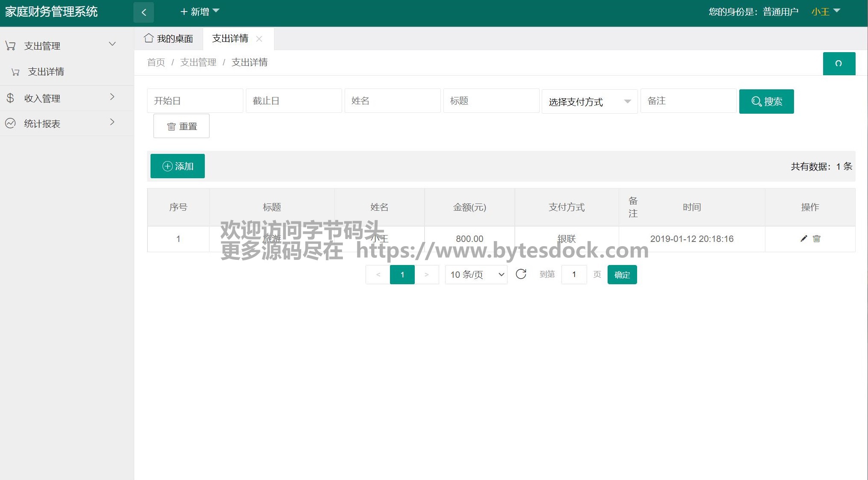The width and height of the screenshot is (868, 480).
Task: Click the pencil edit icon in row 1
Action: (x=803, y=239)
